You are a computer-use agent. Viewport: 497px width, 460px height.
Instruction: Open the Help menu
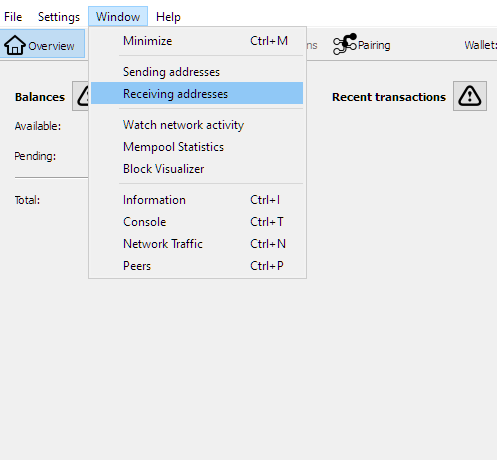click(x=168, y=17)
